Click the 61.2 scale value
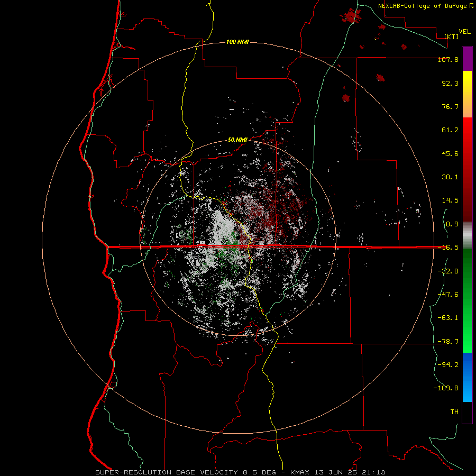Screen dimensions: 476x476 [450, 130]
